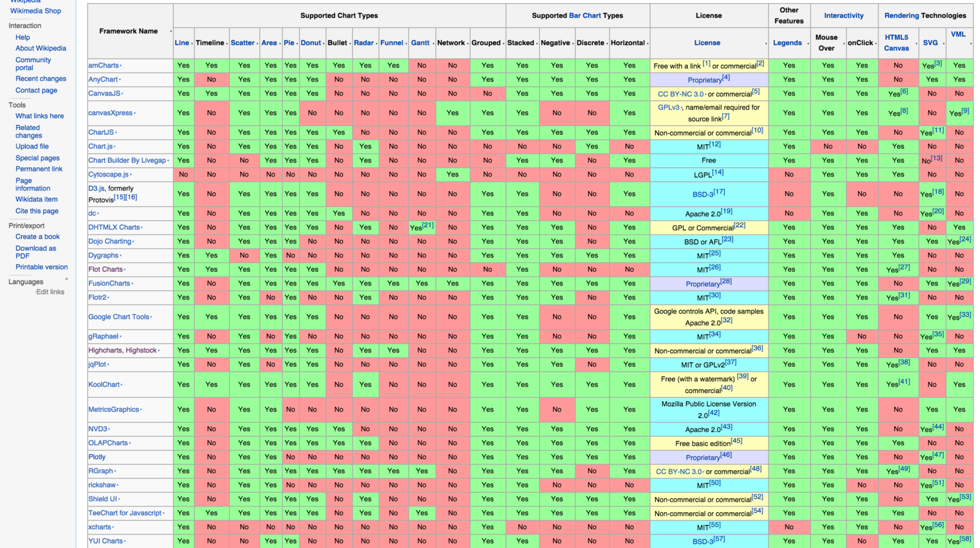The height and width of the screenshot is (548, 980).
Task: Open the canvasXpress framework link
Action: point(110,113)
